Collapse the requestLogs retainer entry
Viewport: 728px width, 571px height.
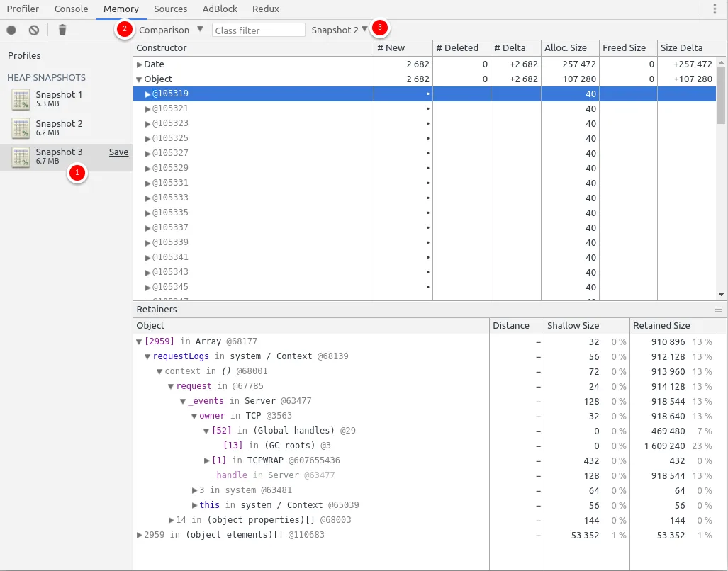click(x=149, y=356)
